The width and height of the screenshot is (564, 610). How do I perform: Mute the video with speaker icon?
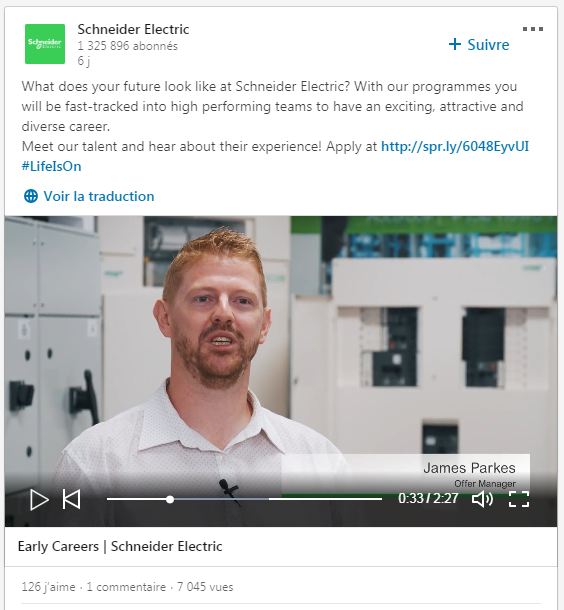(482, 499)
